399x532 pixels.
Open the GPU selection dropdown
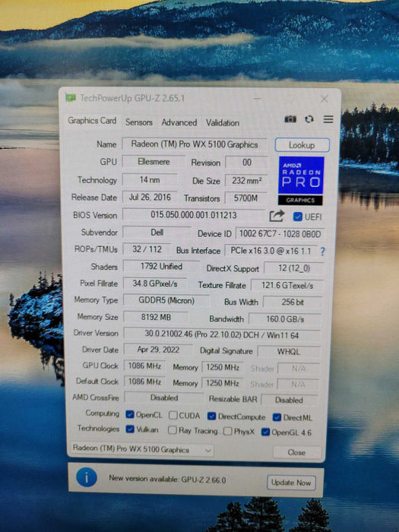pos(142,450)
